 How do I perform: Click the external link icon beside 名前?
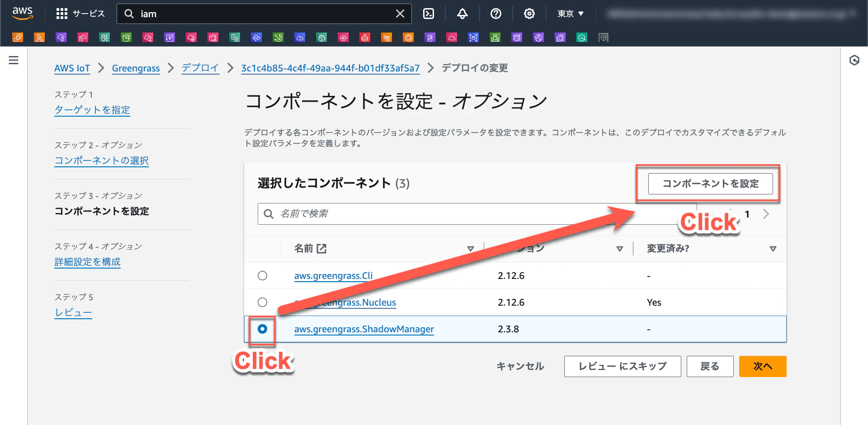(x=321, y=248)
